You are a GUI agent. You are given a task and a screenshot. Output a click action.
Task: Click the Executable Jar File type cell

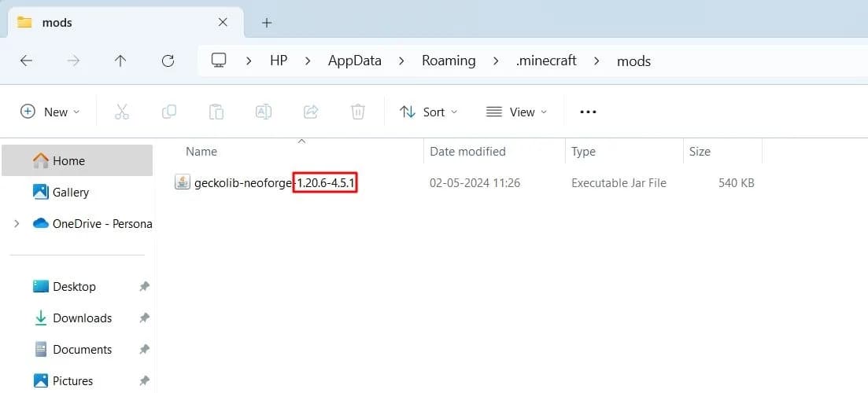tap(619, 182)
